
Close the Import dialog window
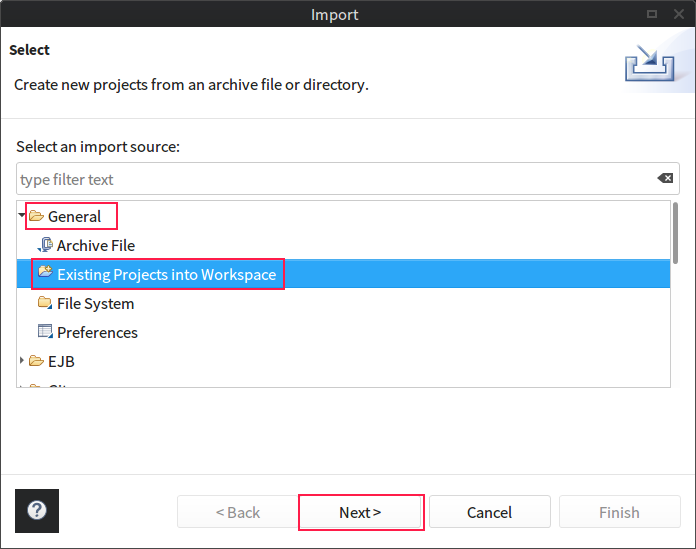[x=679, y=14]
